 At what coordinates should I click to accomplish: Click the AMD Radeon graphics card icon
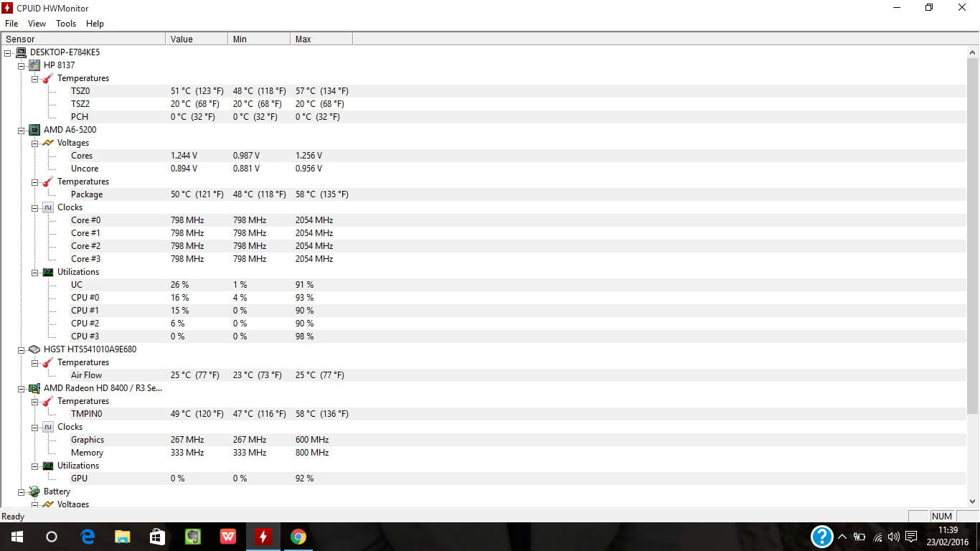pyautogui.click(x=34, y=388)
